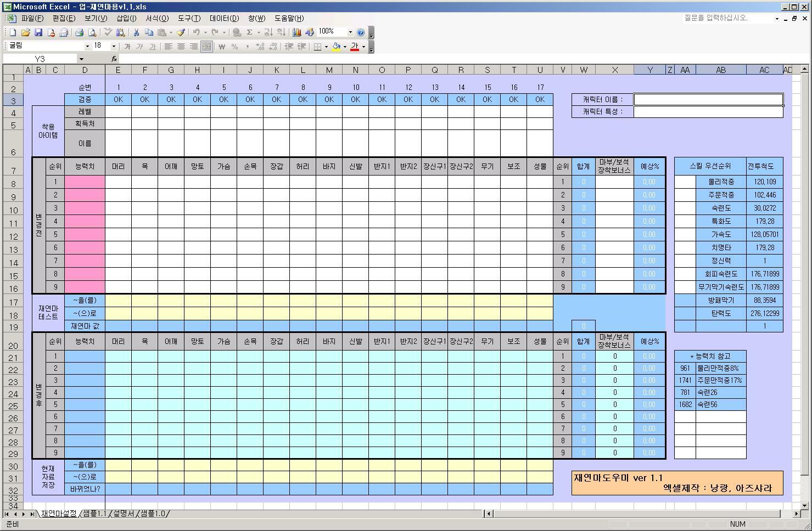Click the Percent Style icon

coord(235,47)
